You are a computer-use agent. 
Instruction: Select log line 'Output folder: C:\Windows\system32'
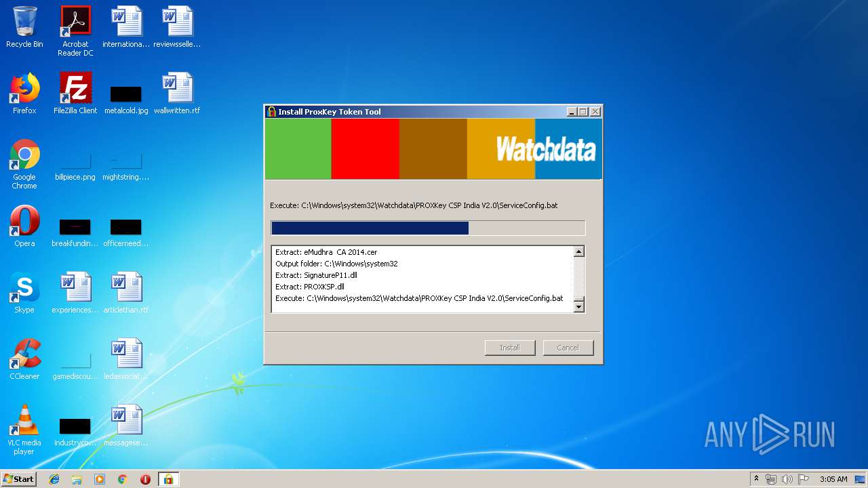point(336,264)
